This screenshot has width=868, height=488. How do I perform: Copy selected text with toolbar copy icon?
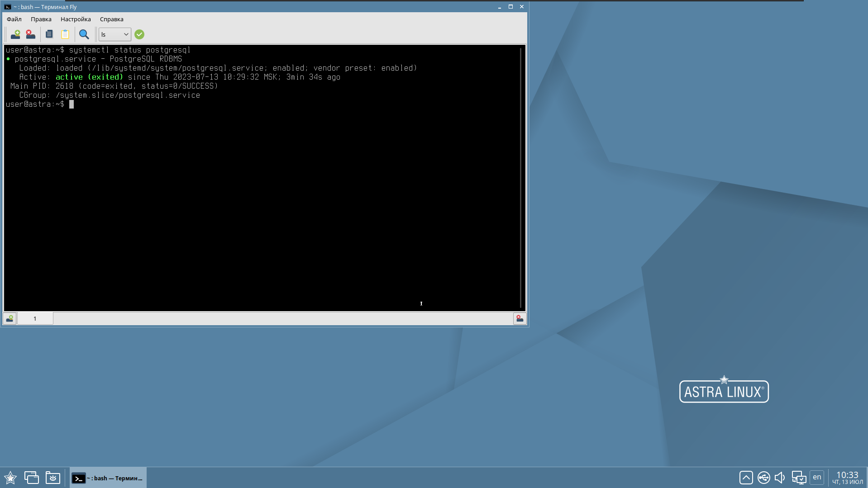coord(49,34)
